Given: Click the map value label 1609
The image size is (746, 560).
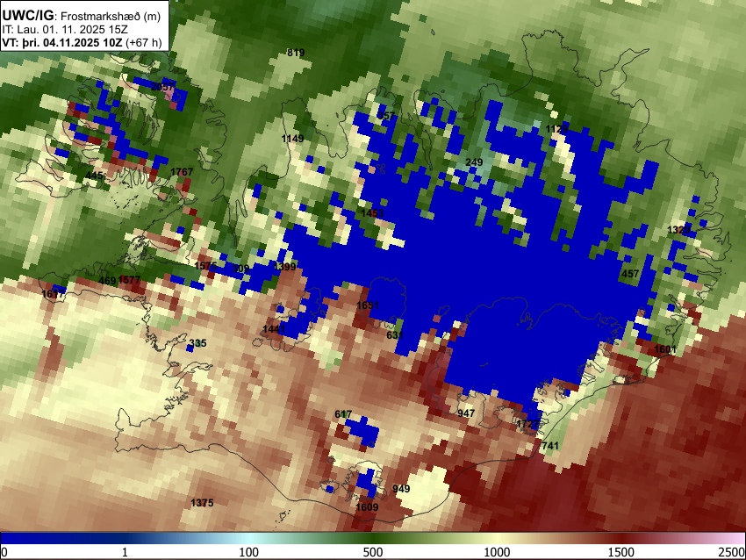Looking at the screenshot, I should [x=367, y=507].
